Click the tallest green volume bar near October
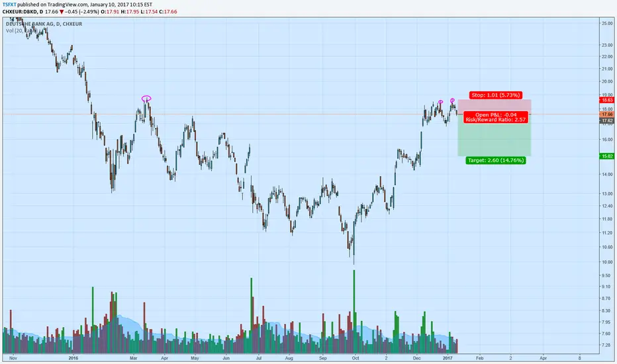 354,311
